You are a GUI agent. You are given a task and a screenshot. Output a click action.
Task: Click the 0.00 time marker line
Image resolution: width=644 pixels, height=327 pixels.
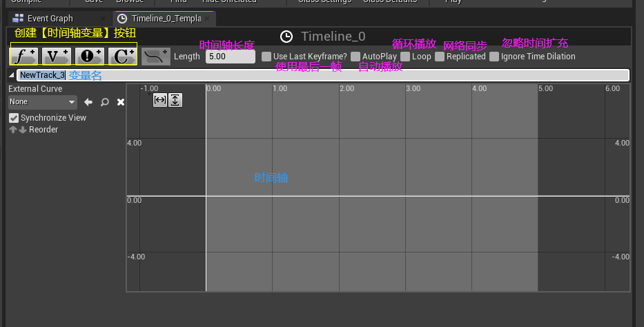[x=206, y=188]
